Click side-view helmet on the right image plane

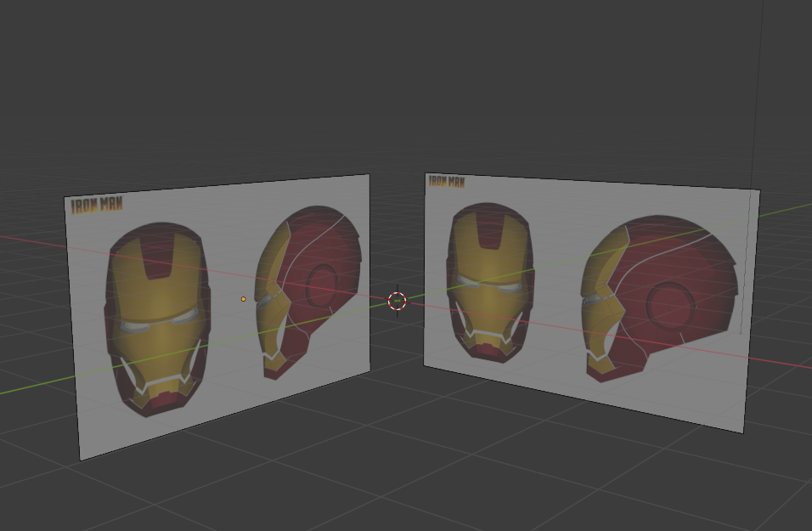point(659,298)
